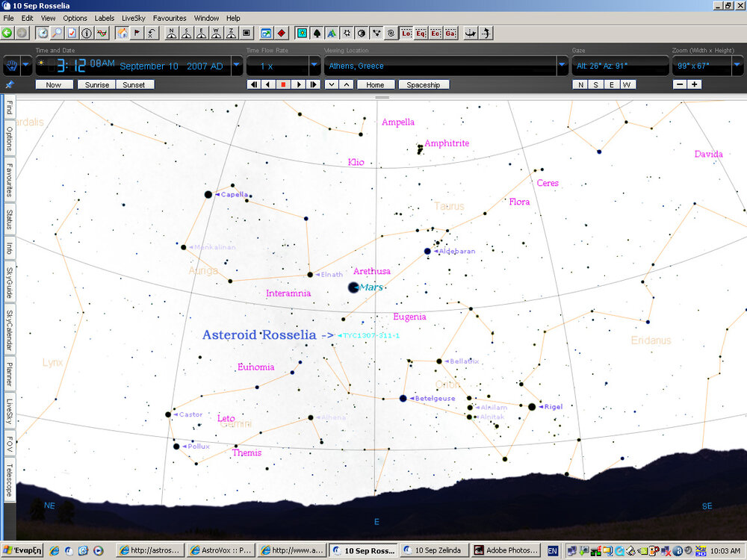Click the red stop time button
Image resolution: width=747 pixels, height=560 pixels.
coord(283,84)
